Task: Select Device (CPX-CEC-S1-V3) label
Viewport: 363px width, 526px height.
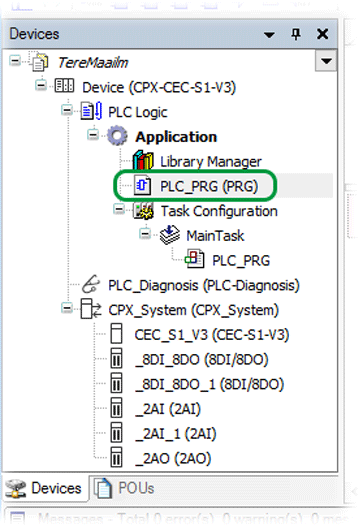Action: coord(159,88)
